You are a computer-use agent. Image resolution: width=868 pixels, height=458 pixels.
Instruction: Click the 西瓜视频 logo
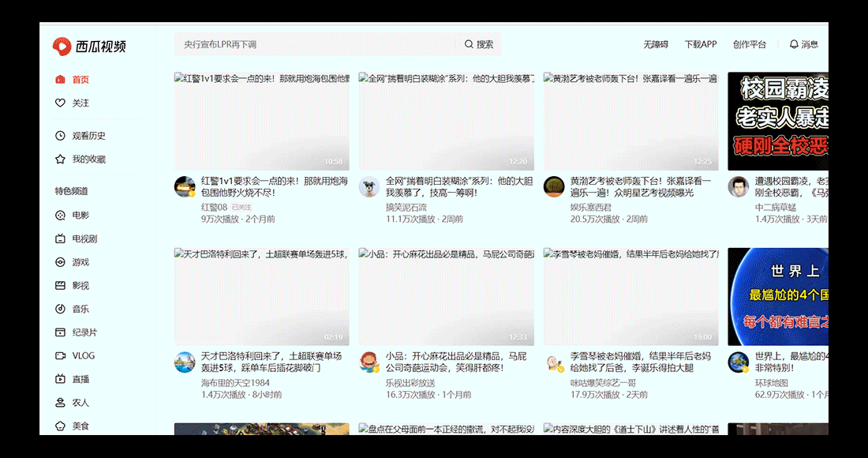(89, 46)
